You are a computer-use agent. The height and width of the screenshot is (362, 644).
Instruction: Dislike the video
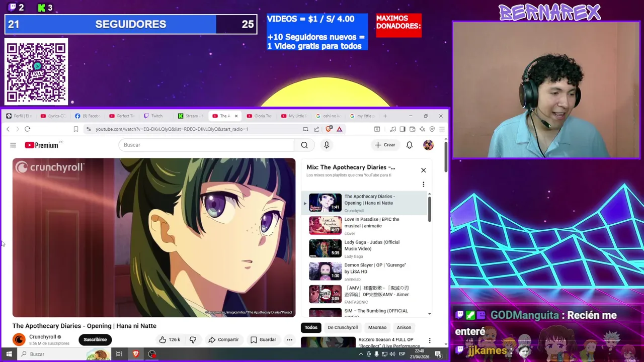[193, 340]
